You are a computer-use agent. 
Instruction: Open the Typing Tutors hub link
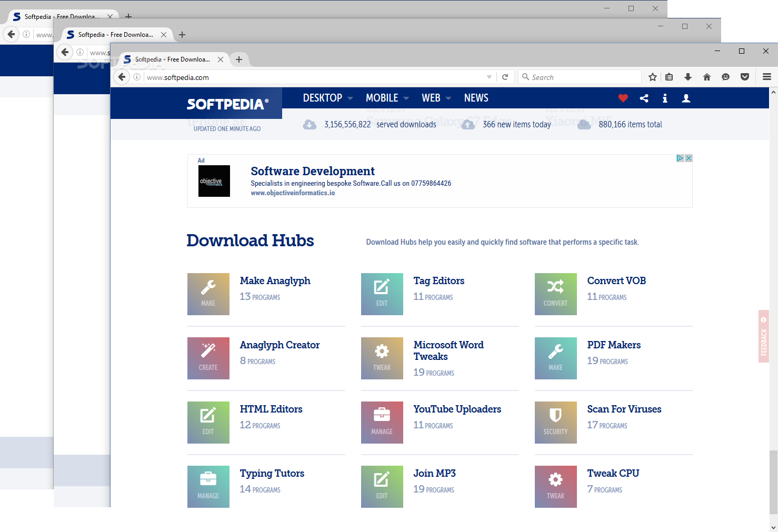pos(272,474)
